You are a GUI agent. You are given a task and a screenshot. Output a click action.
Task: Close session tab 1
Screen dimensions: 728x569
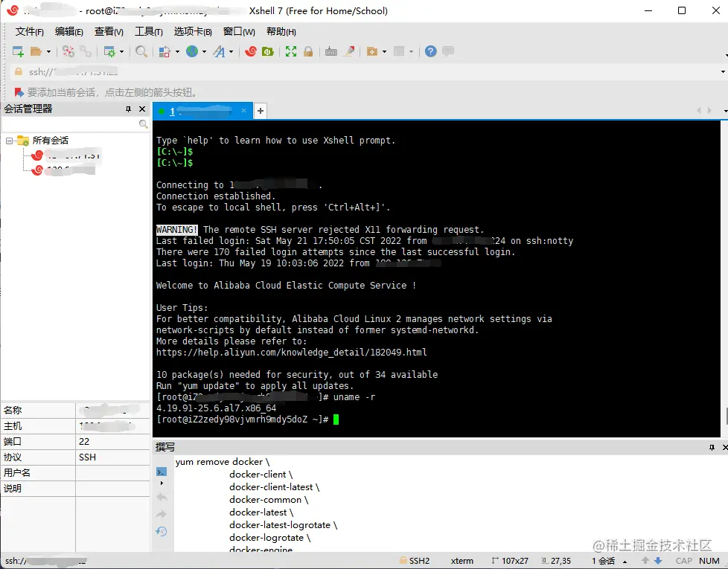tap(243, 111)
